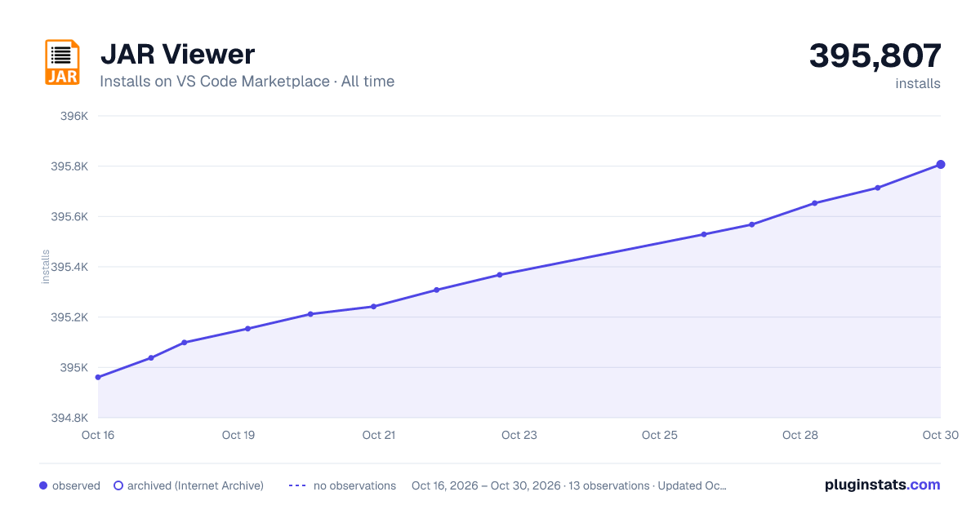
Task: Click the 395.8K y-axis label
Action: pyautogui.click(x=69, y=166)
